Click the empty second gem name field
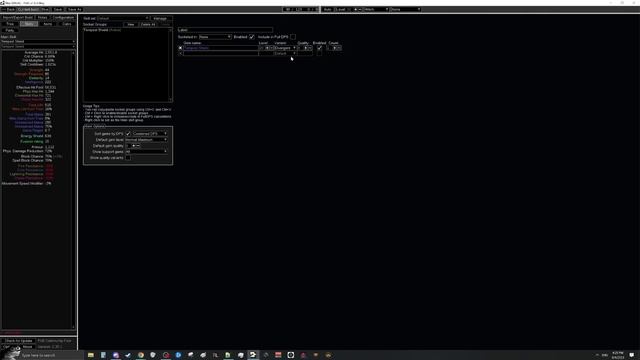This screenshot has width=640, height=360. coord(220,53)
